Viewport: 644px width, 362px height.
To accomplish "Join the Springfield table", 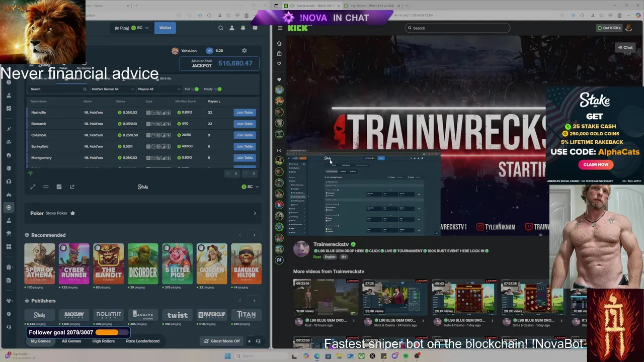I will pyautogui.click(x=245, y=146).
